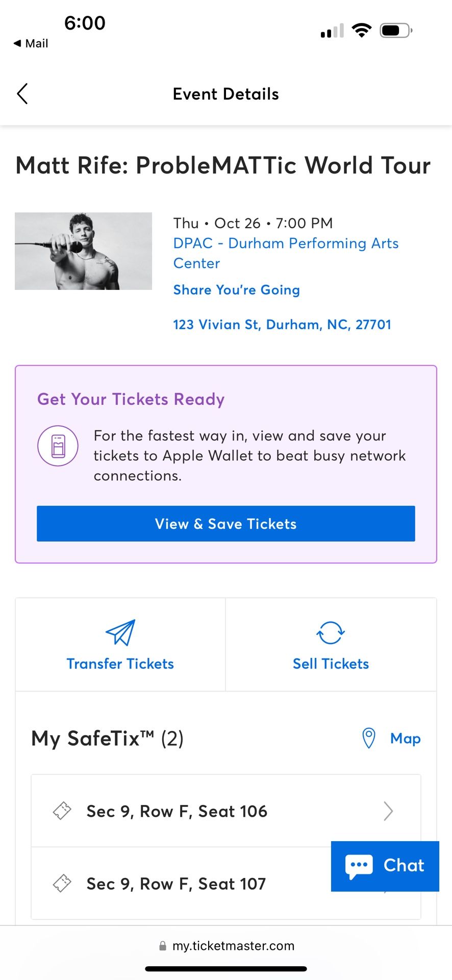Tap the circular arrows Sell Tickets icon
Viewport: 452px width, 980px height.
[x=331, y=633]
